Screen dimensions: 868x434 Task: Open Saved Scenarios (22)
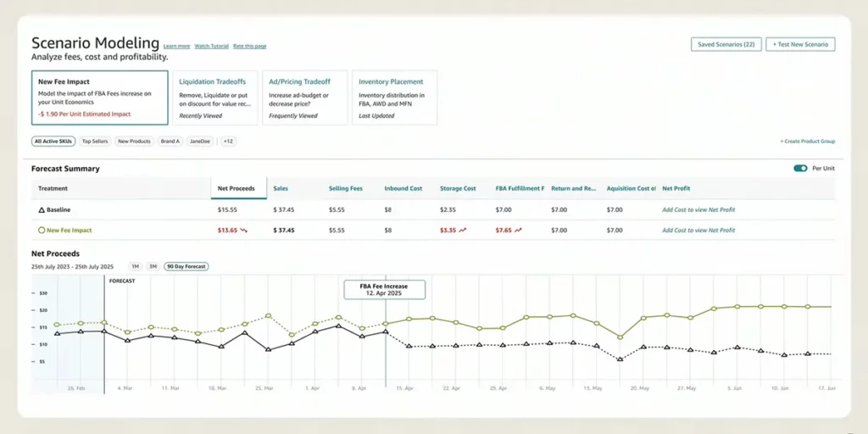tap(726, 44)
